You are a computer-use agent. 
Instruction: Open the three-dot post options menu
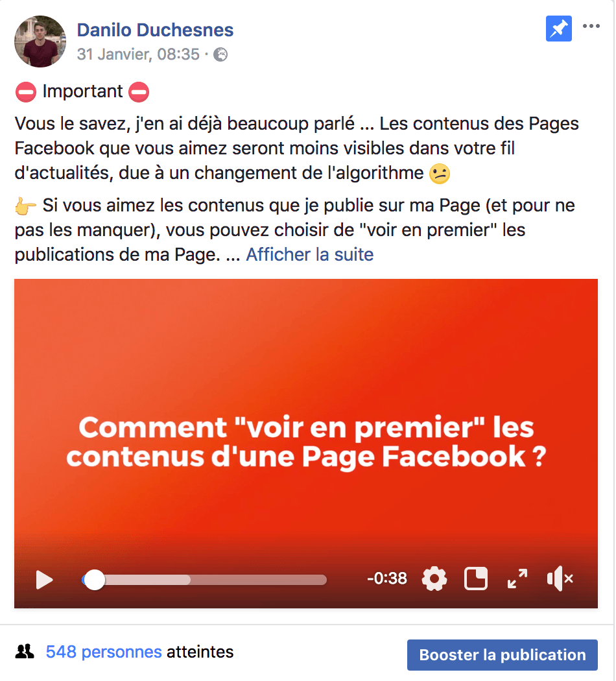click(591, 26)
